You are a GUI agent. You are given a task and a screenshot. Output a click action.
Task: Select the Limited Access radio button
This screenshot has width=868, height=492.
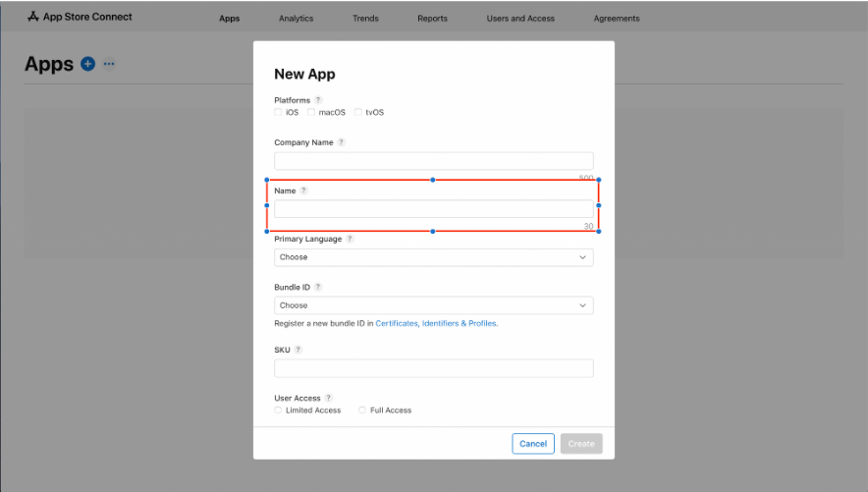click(278, 410)
